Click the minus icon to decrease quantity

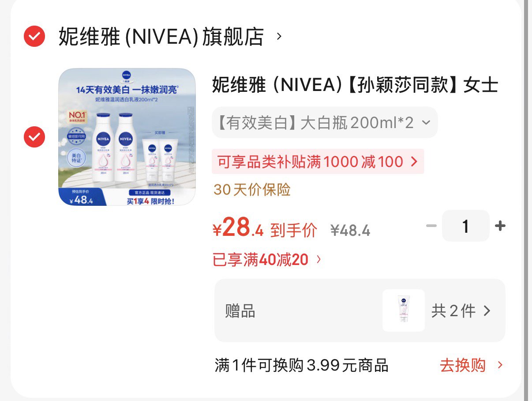coord(431,226)
